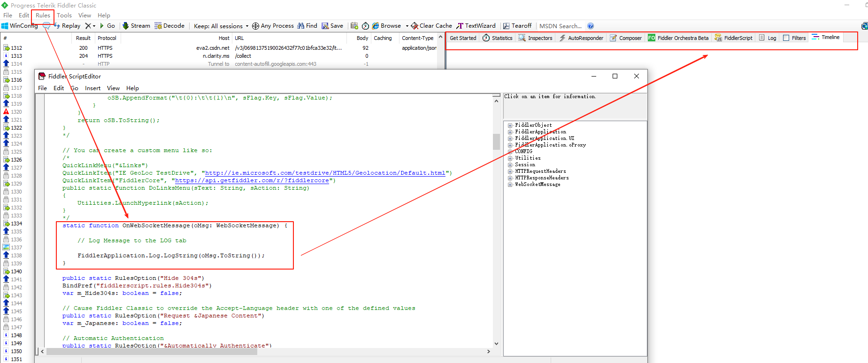868x363 pixels.
Task: Click the camera screenshot toolbar icon
Action: point(354,26)
